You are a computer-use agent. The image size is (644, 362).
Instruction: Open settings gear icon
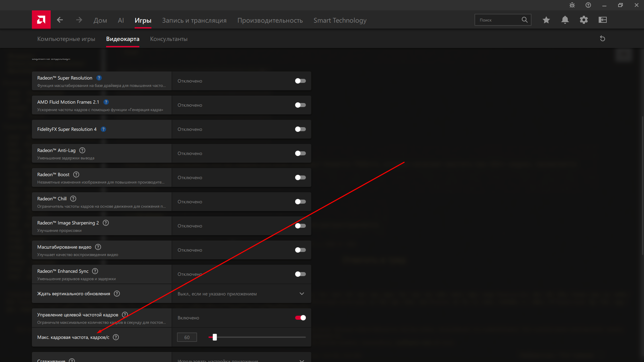tap(584, 20)
